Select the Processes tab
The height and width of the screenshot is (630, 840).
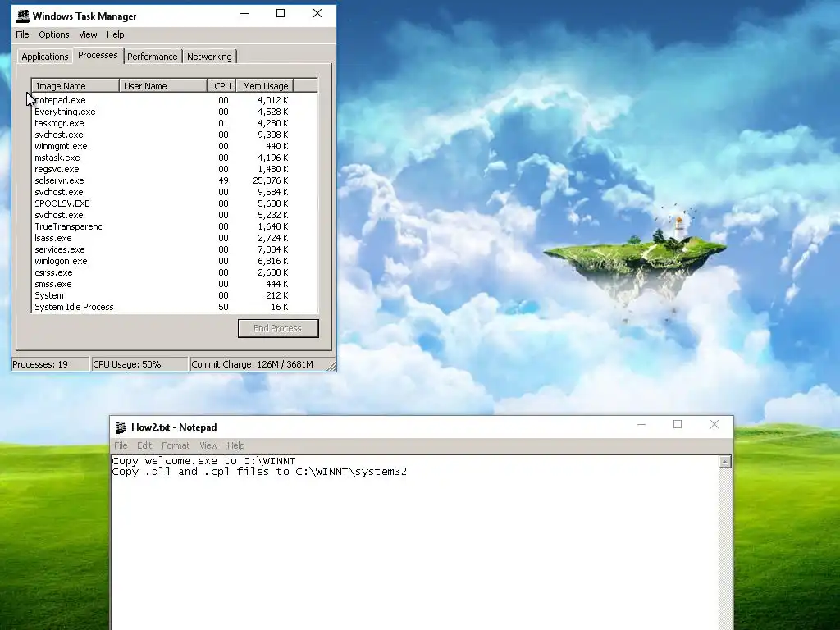coord(98,55)
